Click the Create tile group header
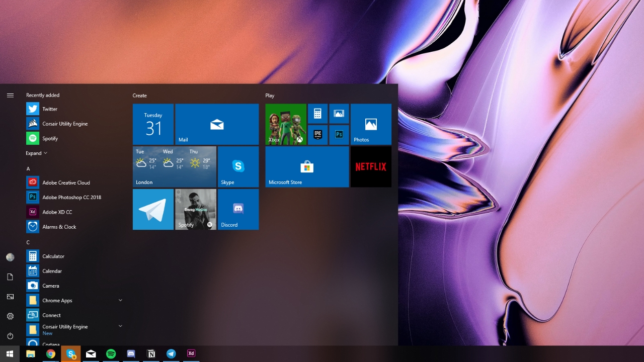Screen dimensions: 644x362 click(x=140, y=96)
